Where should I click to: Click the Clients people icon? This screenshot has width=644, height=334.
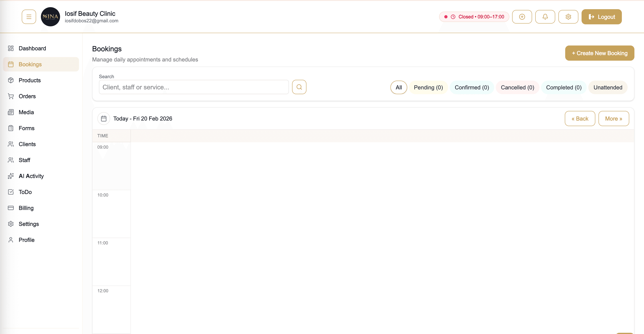pyautogui.click(x=11, y=144)
